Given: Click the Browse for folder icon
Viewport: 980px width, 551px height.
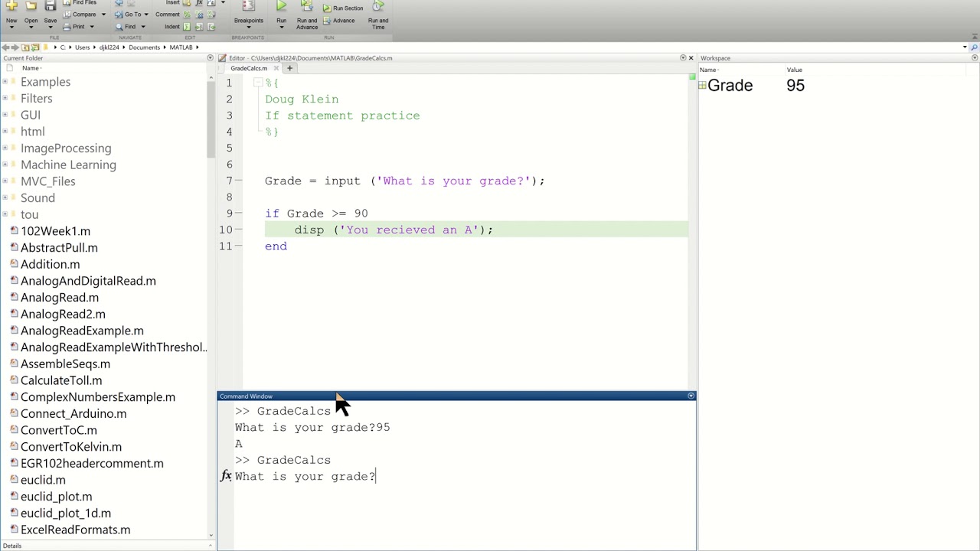Looking at the screenshot, I should [x=35, y=47].
